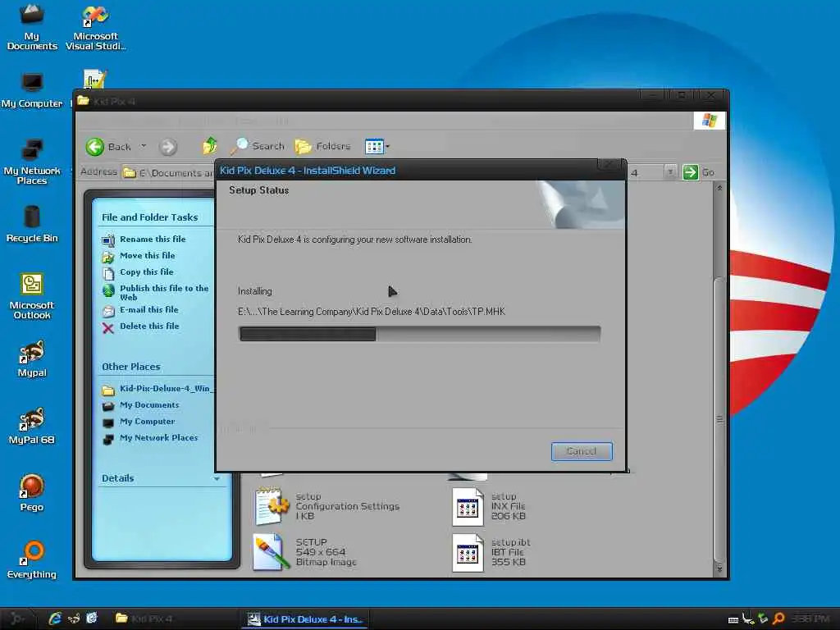This screenshot has width=840, height=630.
Task: Cancel the Kid Pix Deluxe 4 installation
Action: (582, 451)
